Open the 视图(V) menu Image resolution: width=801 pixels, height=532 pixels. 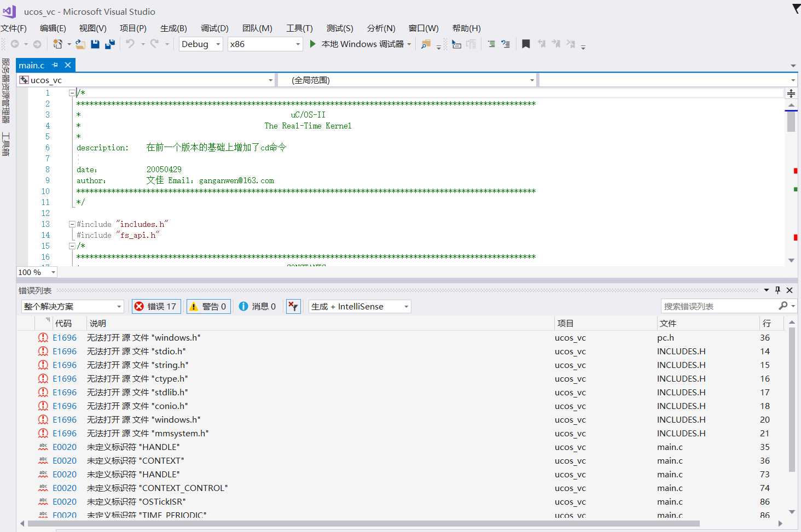92,28
